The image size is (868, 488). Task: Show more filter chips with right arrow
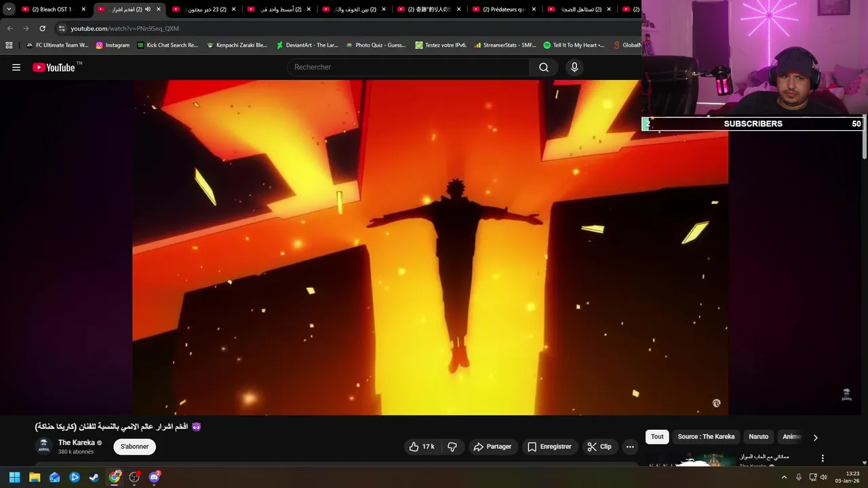click(815, 437)
